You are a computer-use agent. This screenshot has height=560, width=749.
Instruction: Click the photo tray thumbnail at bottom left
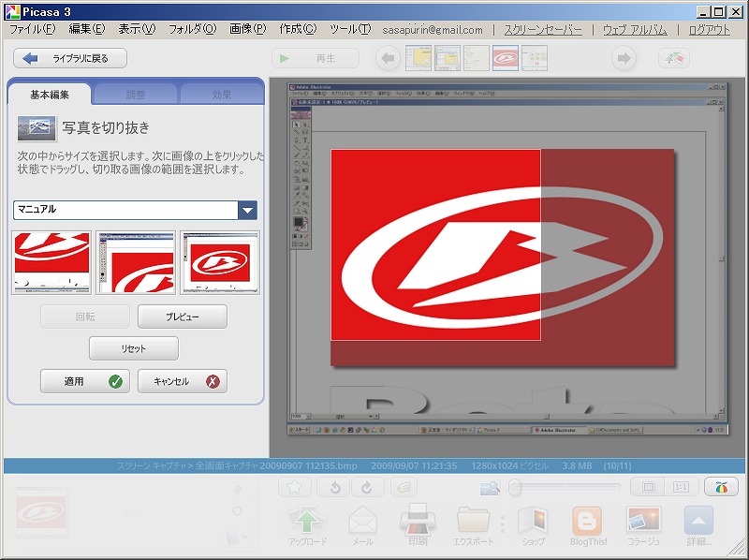click(x=41, y=512)
